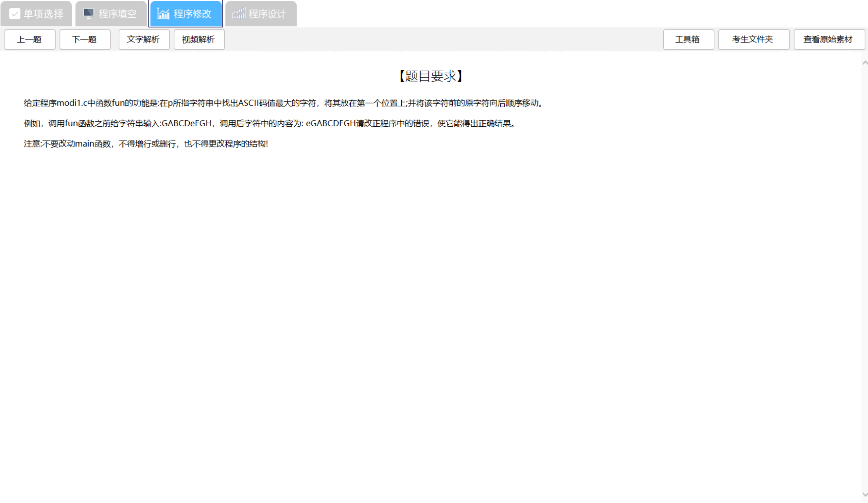Click 查看原始素材 button

(x=829, y=40)
